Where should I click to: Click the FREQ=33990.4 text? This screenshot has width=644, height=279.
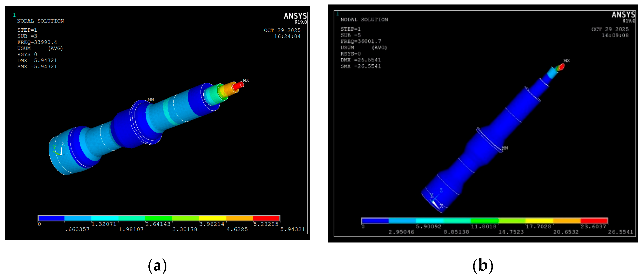click(x=37, y=42)
